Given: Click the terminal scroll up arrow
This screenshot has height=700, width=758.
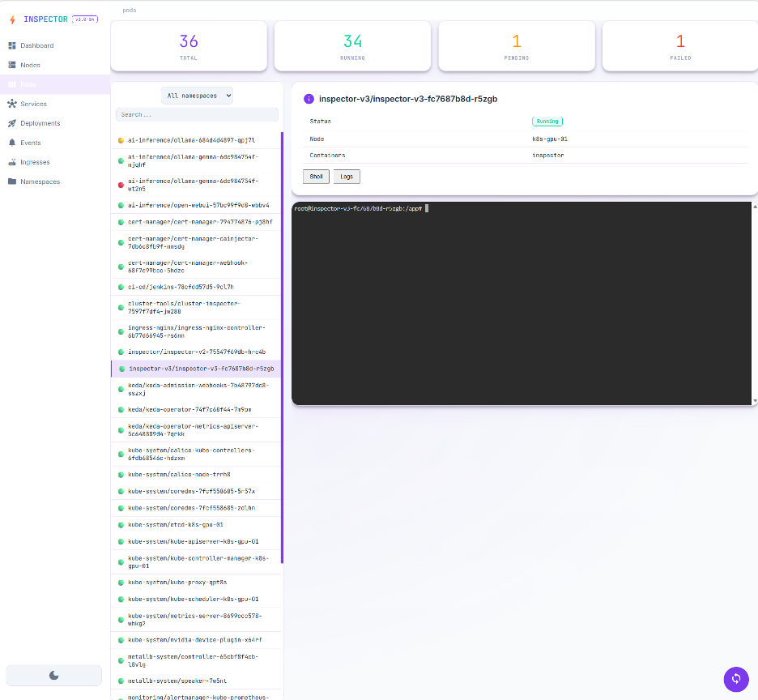Looking at the screenshot, I should [755, 207].
